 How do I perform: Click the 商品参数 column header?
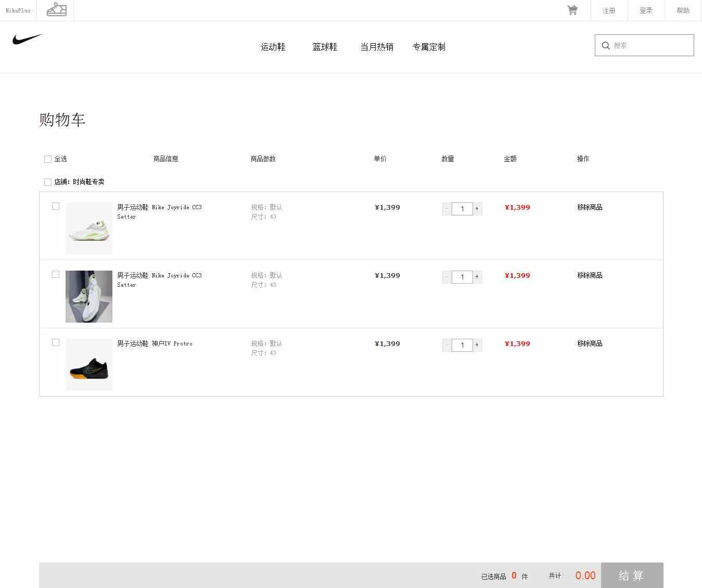[263, 159]
